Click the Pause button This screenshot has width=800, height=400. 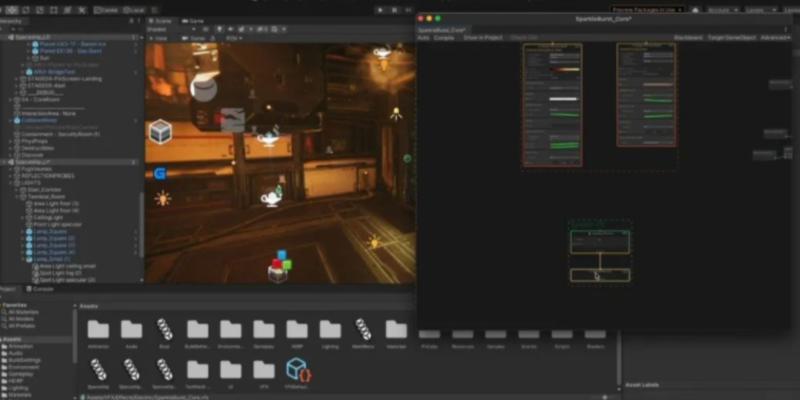click(394, 10)
